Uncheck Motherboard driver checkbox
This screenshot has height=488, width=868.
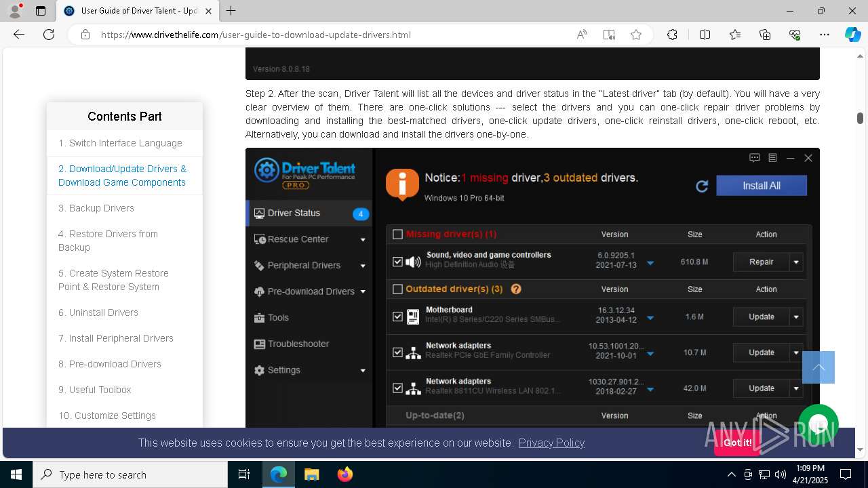pyautogui.click(x=398, y=317)
